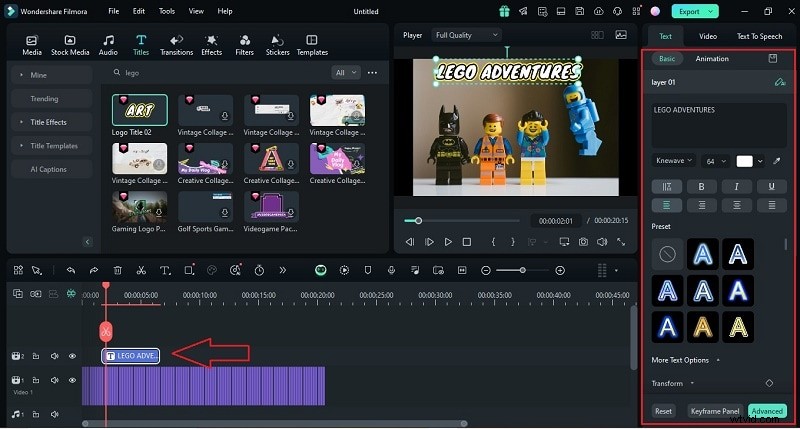Click the voiceover microphone icon
This screenshot has height=429, width=800.
tap(391, 270)
